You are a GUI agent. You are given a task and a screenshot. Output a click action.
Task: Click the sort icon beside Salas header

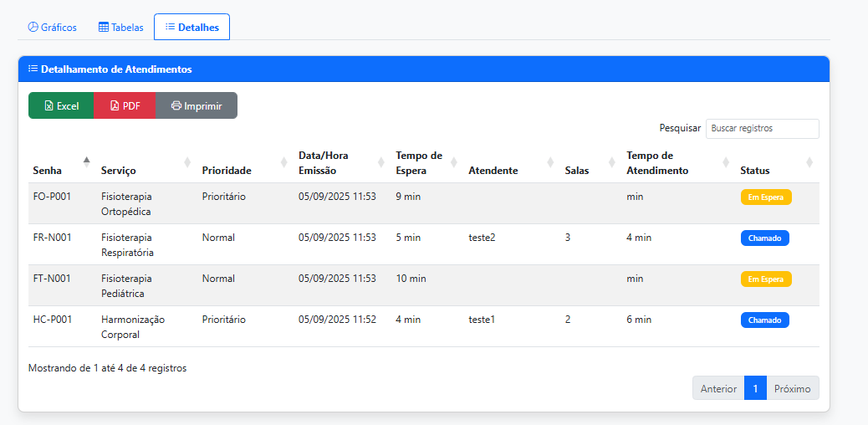tap(612, 161)
